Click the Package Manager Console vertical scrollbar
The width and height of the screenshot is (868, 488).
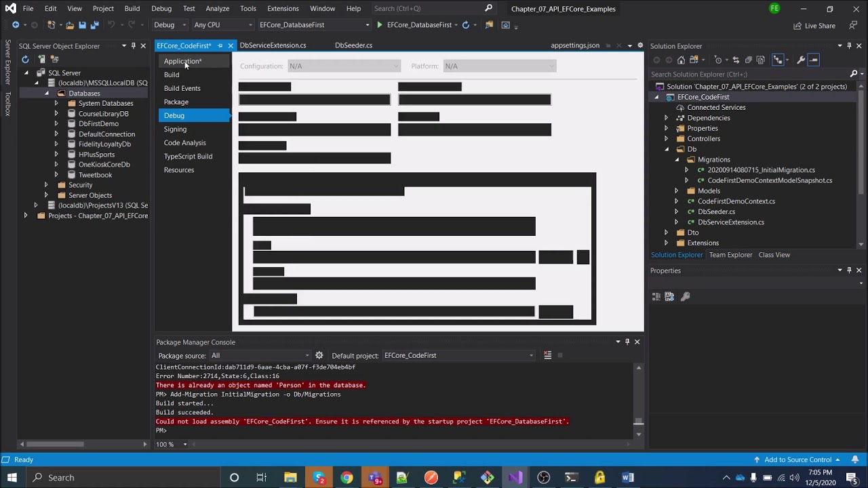[x=638, y=400]
